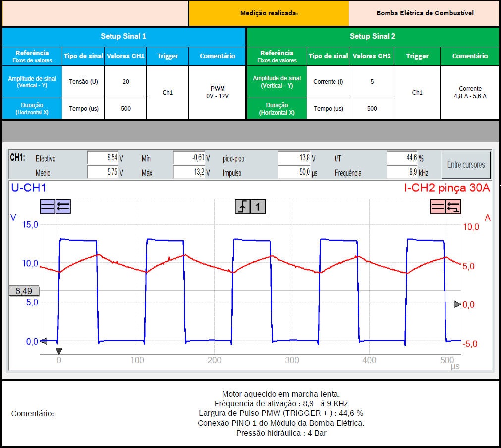This screenshot has height=448, width=501.
Task: Click the rising edge trigger icon
Action: pyautogui.click(x=242, y=207)
